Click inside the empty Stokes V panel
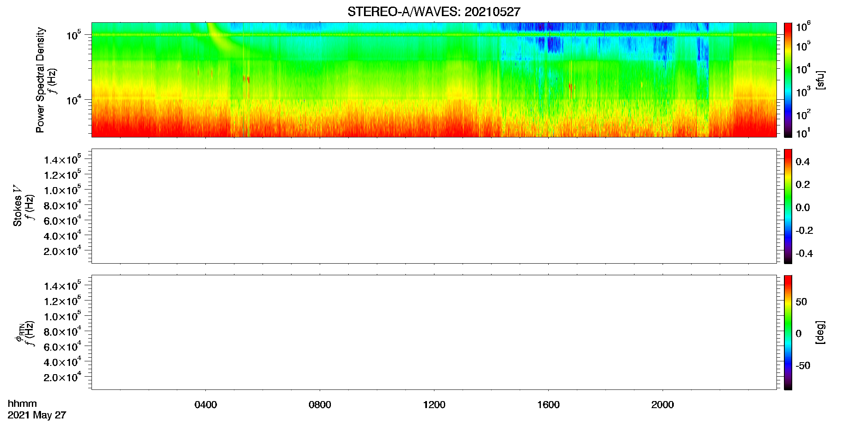 coord(434,206)
